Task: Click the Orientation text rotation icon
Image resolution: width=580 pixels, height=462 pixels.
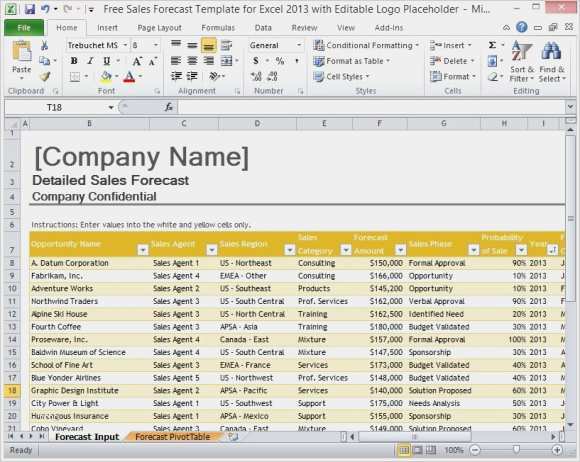Action: click(x=215, y=76)
